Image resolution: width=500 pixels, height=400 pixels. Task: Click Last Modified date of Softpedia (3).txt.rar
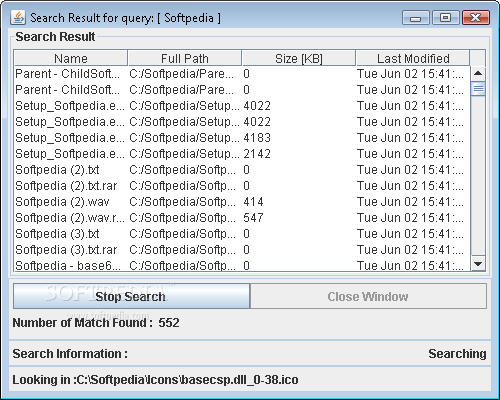pyautogui.click(x=410, y=250)
